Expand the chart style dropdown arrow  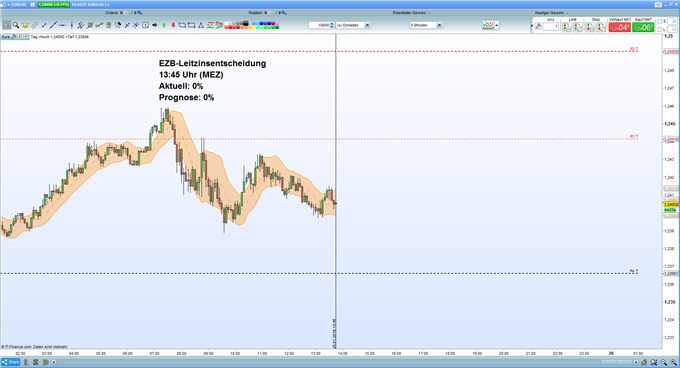[497, 25]
